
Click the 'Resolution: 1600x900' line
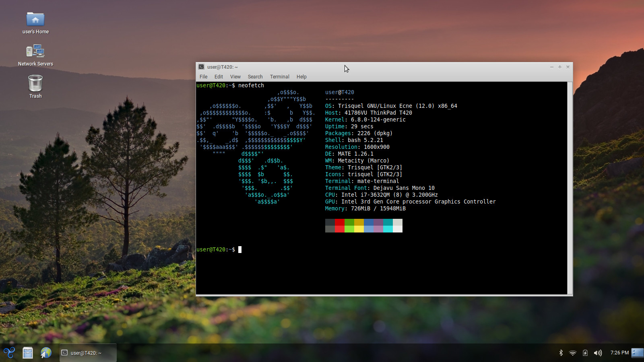pos(357,147)
